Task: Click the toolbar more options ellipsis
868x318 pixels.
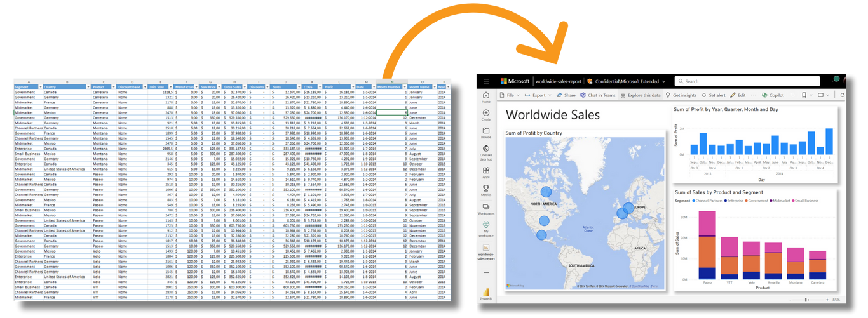Action: (x=754, y=95)
